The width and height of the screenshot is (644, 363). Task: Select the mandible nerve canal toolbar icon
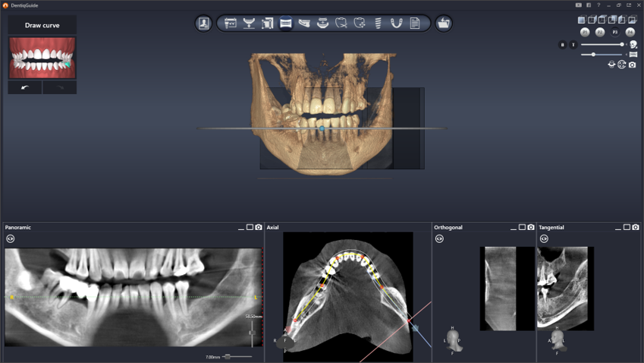tap(304, 23)
